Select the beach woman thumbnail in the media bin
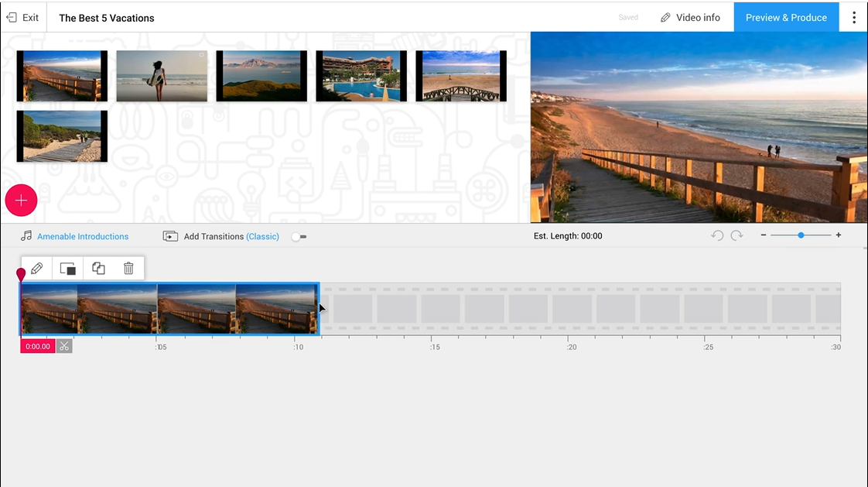This screenshot has height=487, width=868. point(161,75)
